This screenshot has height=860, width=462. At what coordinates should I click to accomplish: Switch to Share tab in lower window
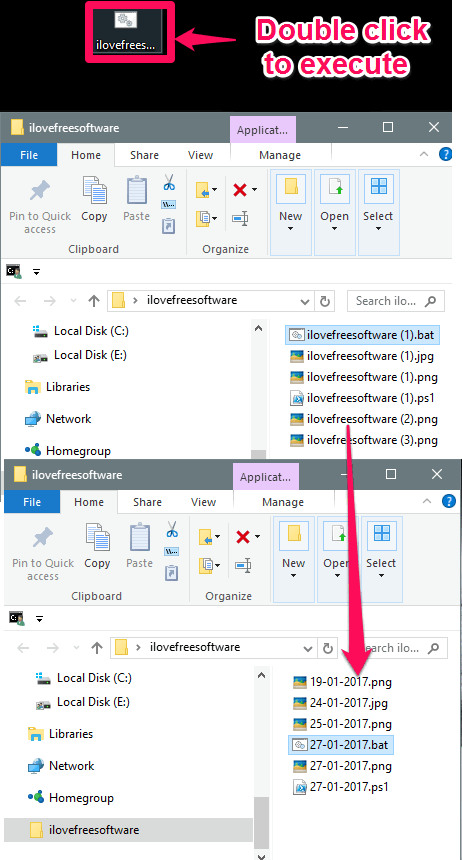click(148, 502)
